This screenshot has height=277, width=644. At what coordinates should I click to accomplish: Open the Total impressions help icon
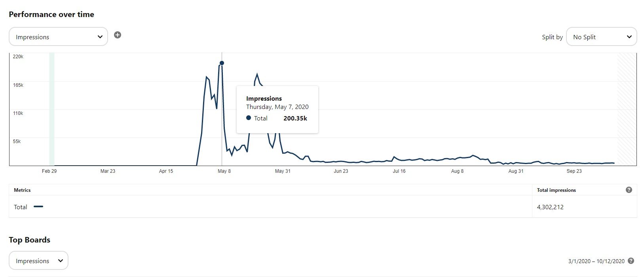pos(629,190)
